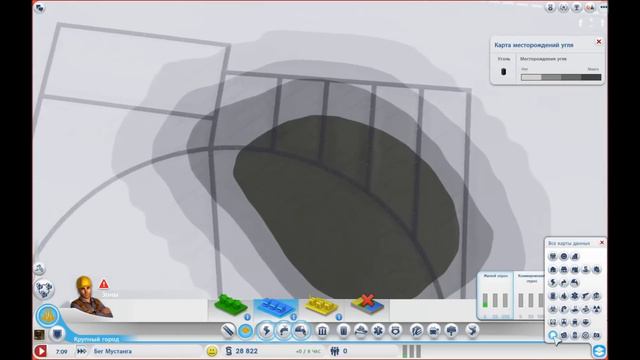Toggle the highlighted Zones menu button
The width and height of the screenshot is (640, 360).
point(245,330)
